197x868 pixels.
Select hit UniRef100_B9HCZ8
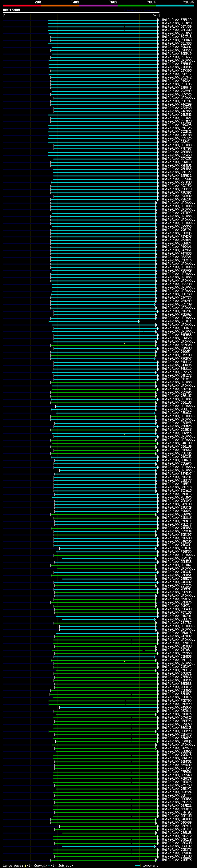pyautogui.click(x=177, y=50)
